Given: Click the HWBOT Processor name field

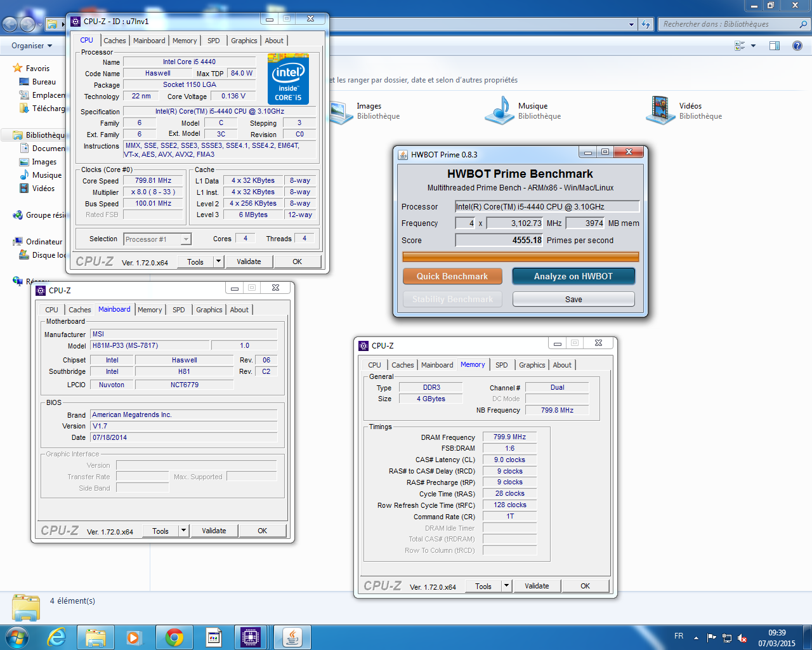Looking at the screenshot, I should (547, 206).
